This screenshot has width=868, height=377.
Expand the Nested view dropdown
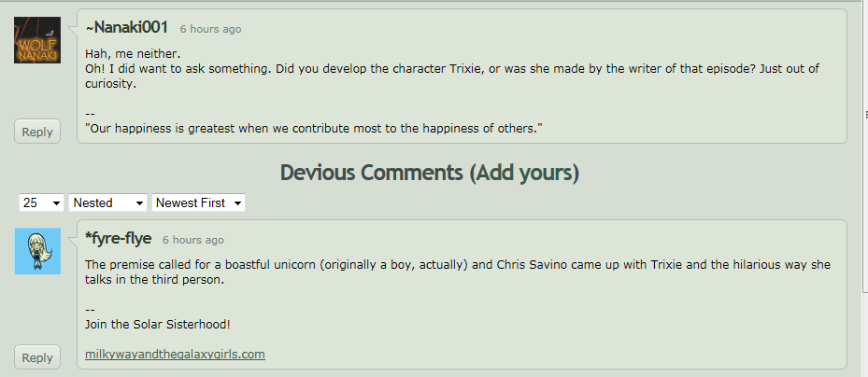(108, 202)
